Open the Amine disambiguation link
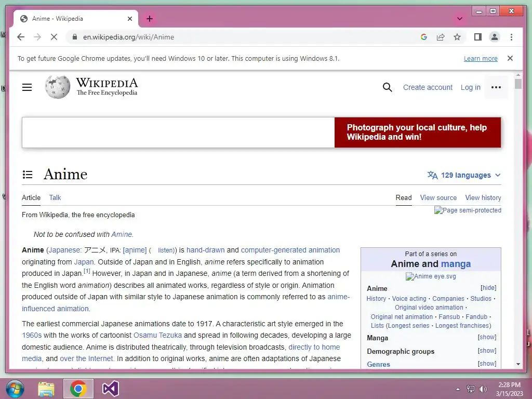This screenshot has width=532, height=399. coord(122,234)
